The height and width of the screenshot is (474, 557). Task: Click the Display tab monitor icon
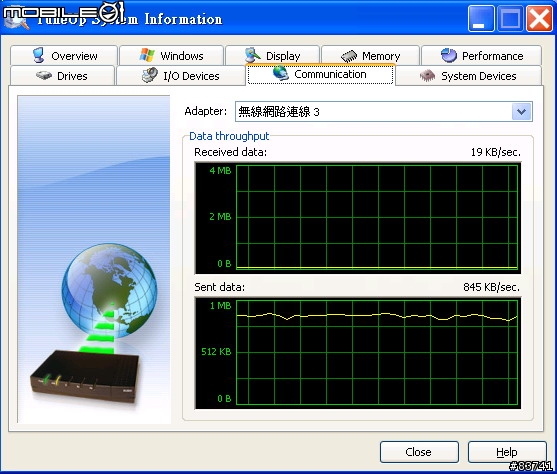point(253,55)
